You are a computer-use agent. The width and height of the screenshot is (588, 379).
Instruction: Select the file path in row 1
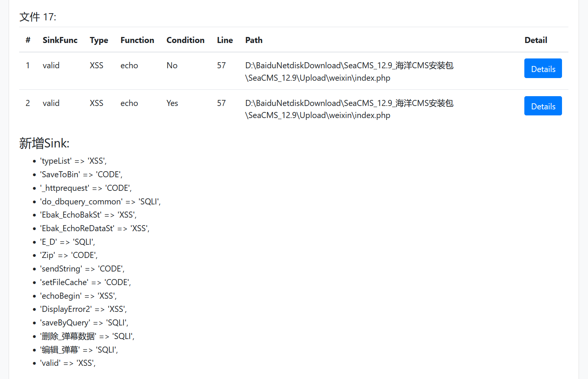[349, 71]
